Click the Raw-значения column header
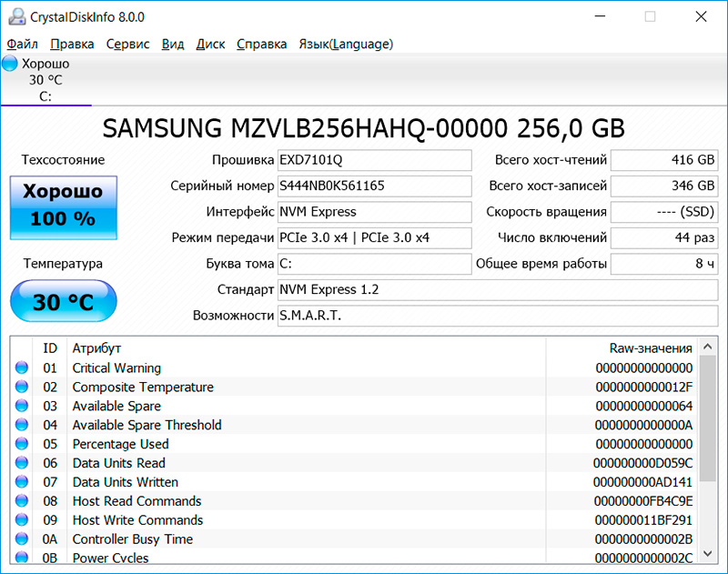The height and width of the screenshot is (574, 728). pos(650,348)
